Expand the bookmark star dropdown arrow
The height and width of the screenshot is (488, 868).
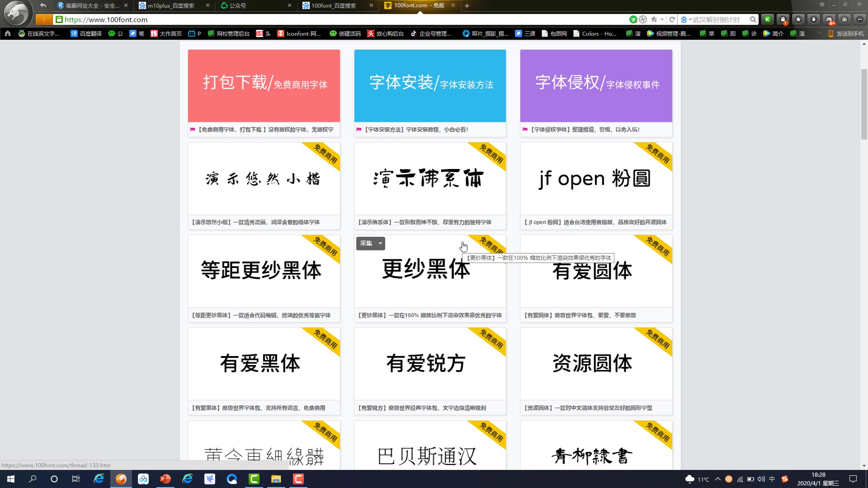[661, 19]
